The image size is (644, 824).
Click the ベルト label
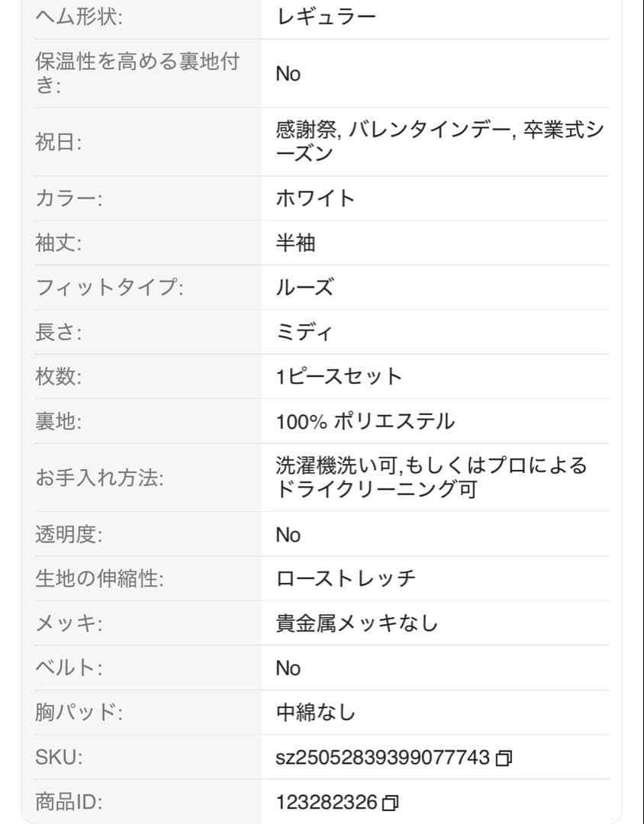69,668
